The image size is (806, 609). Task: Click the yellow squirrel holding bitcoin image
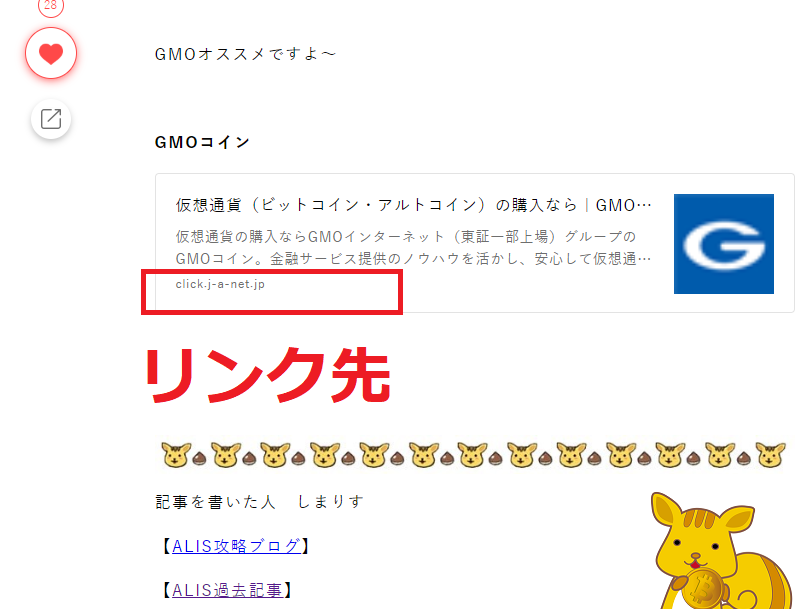pos(720,550)
